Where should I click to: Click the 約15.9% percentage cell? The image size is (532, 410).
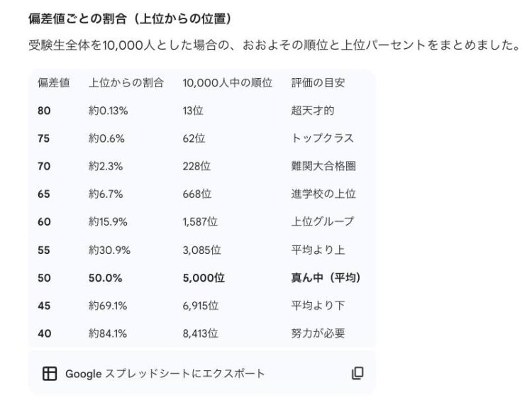pos(108,222)
